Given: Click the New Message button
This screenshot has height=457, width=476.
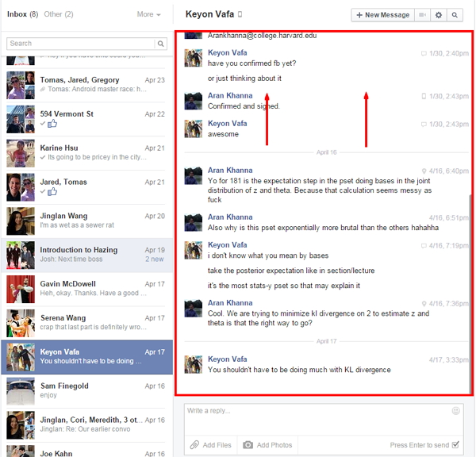Looking at the screenshot, I should 382,15.
